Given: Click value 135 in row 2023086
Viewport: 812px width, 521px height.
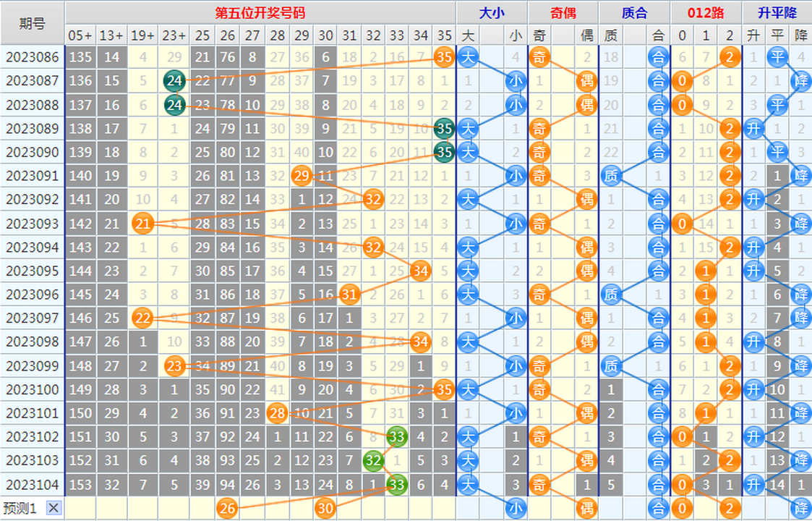Looking at the screenshot, I should pyautogui.click(x=80, y=57).
